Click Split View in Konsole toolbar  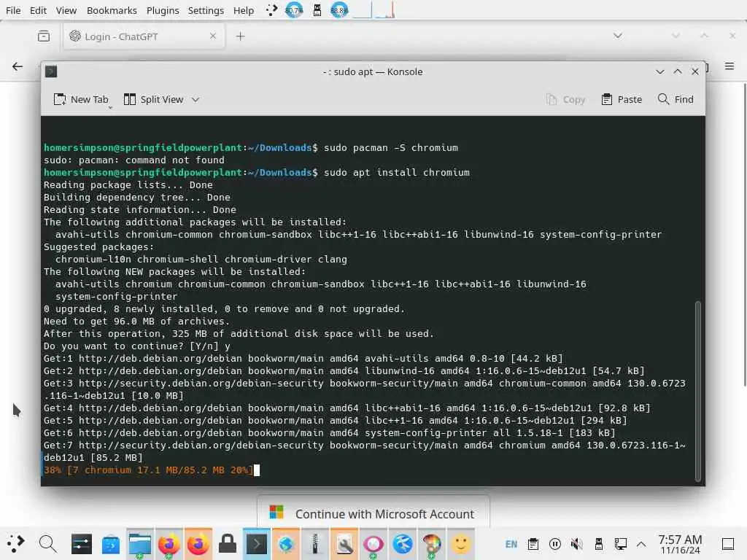[153, 99]
